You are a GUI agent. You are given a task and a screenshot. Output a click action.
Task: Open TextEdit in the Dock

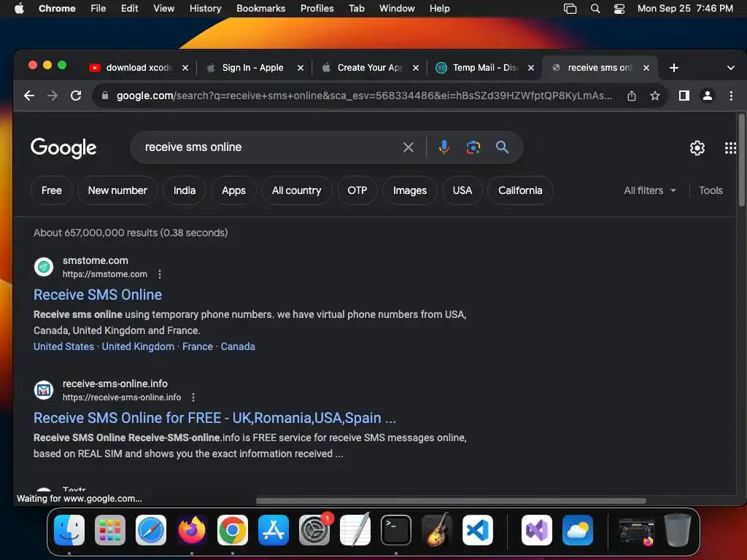(x=355, y=530)
